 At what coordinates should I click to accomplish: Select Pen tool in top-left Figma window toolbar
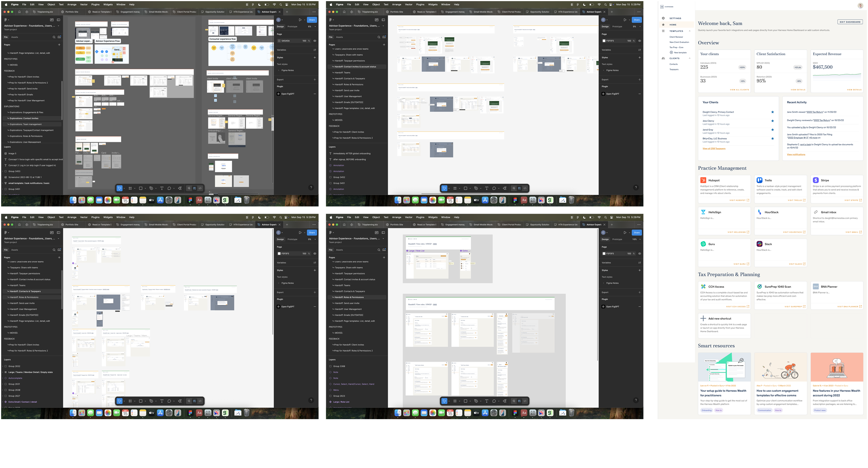coord(151,188)
